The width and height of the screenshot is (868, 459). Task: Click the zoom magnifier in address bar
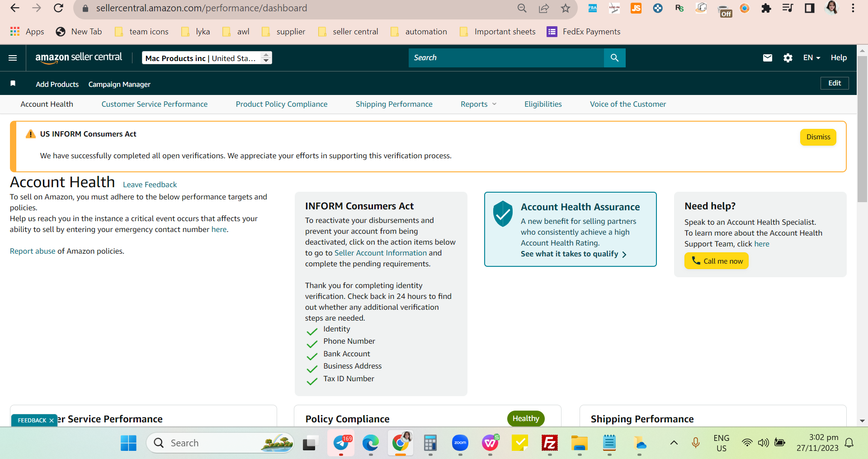click(522, 8)
